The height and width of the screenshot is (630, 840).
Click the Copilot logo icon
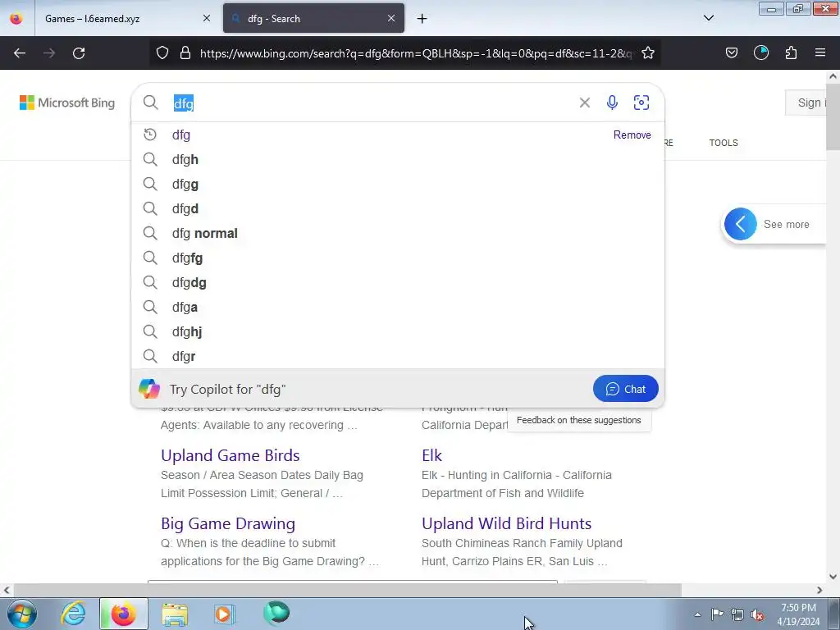click(149, 389)
